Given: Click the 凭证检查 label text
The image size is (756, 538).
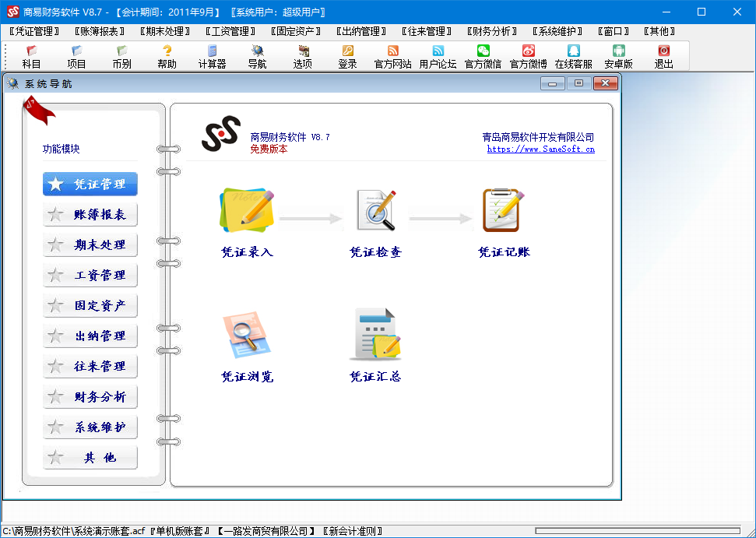Looking at the screenshot, I should click(x=375, y=251).
